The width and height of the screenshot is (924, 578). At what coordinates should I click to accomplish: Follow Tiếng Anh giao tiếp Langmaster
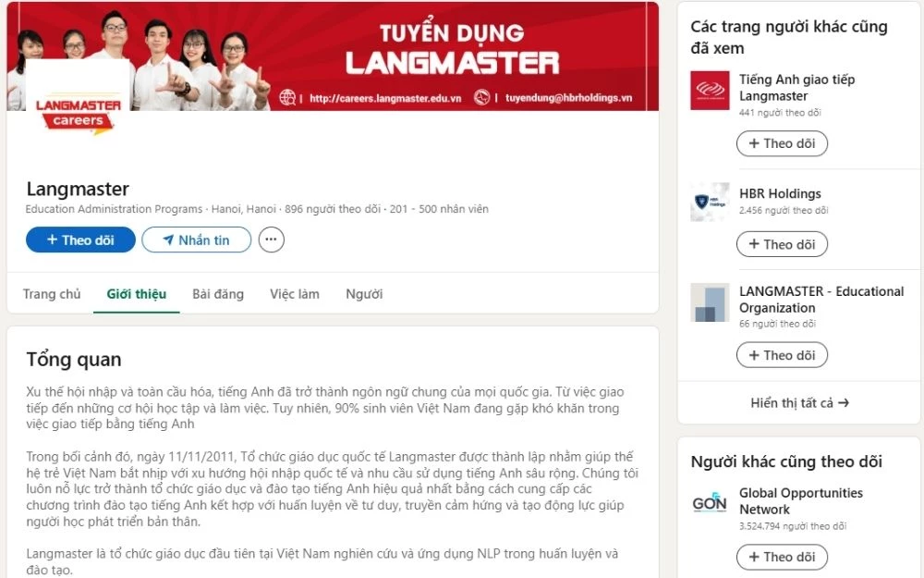[782, 143]
